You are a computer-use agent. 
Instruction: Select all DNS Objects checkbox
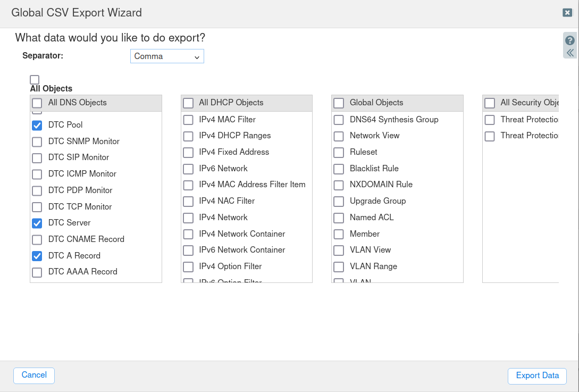point(37,103)
